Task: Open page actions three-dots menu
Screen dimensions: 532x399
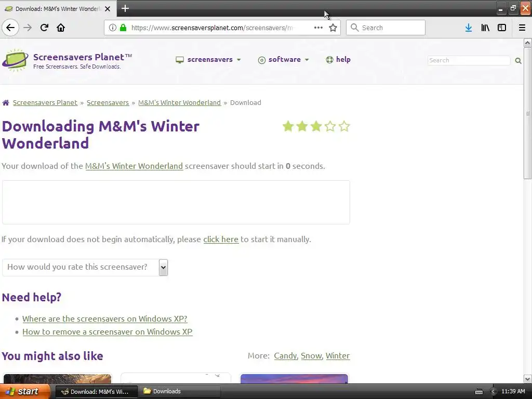Action: pos(318,28)
